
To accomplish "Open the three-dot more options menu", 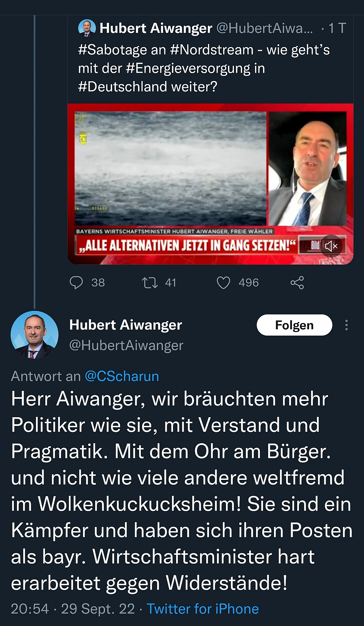I will pos(346,325).
